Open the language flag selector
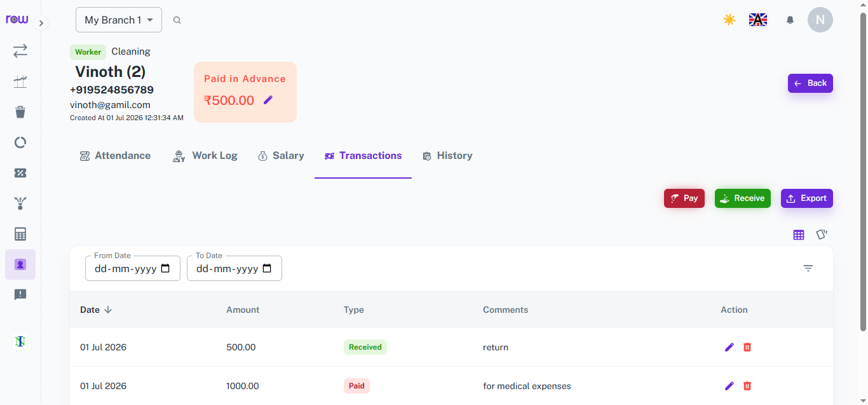Viewport: 868px width, 405px height. (x=758, y=20)
